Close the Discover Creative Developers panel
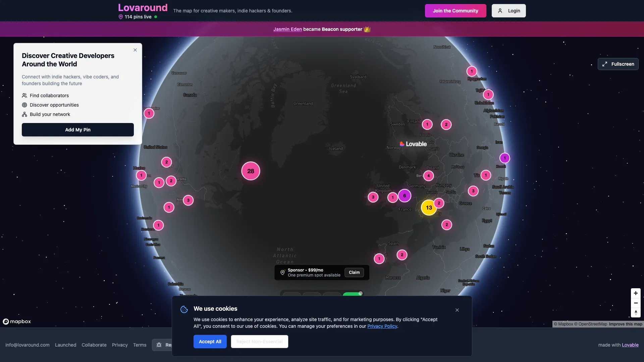Screen dimensions: 644x362 pyautogui.click(x=135, y=50)
